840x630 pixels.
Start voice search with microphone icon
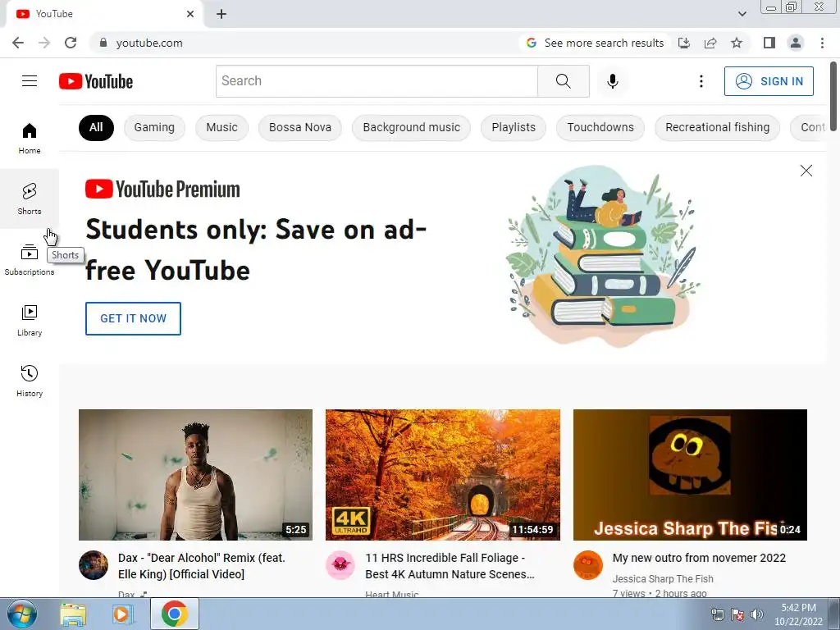click(612, 81)
